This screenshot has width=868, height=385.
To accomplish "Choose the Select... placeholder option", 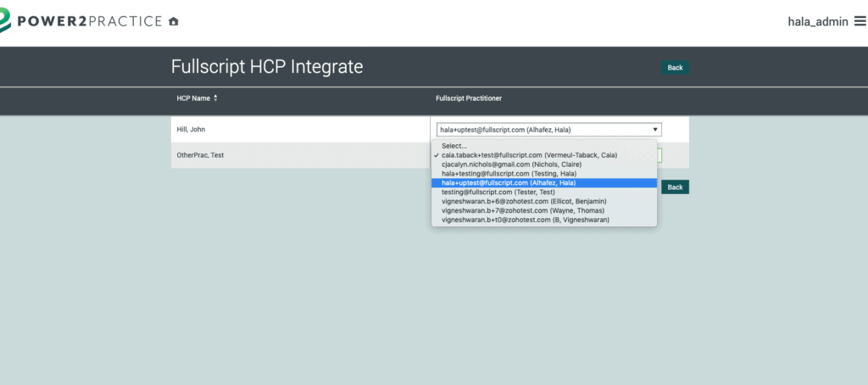I will click(544, 146).
